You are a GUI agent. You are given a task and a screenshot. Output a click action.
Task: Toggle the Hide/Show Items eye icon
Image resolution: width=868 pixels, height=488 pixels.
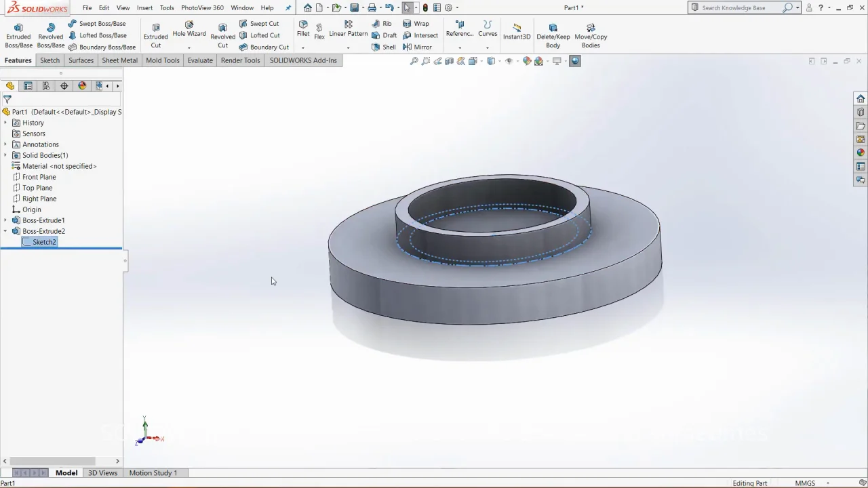[x=509, y=61]
